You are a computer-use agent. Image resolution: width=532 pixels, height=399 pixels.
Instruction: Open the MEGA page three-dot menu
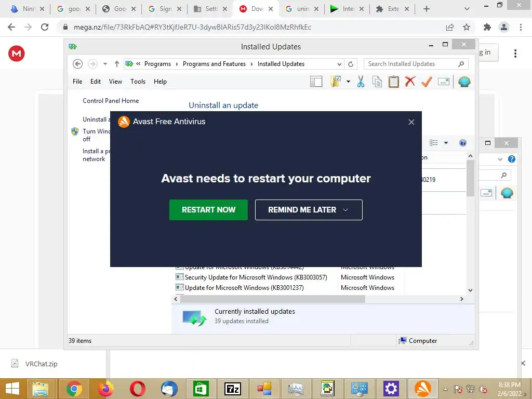pos(515,54)
